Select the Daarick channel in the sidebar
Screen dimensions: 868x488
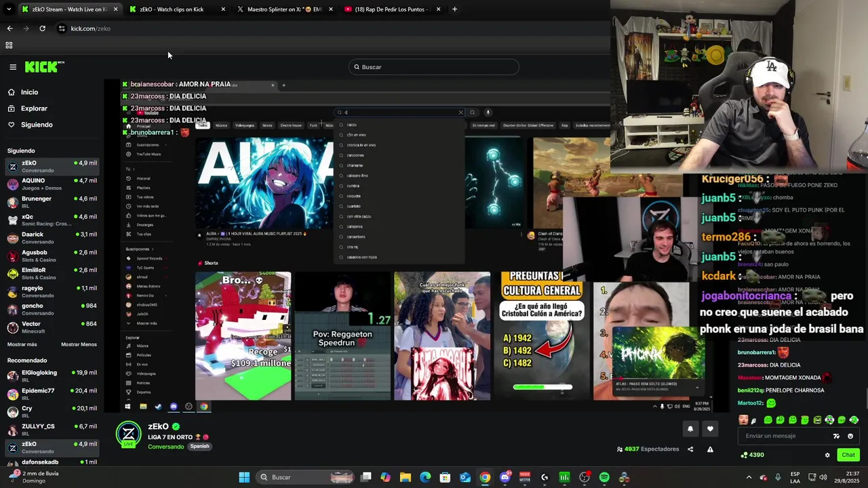click(52, 238)
